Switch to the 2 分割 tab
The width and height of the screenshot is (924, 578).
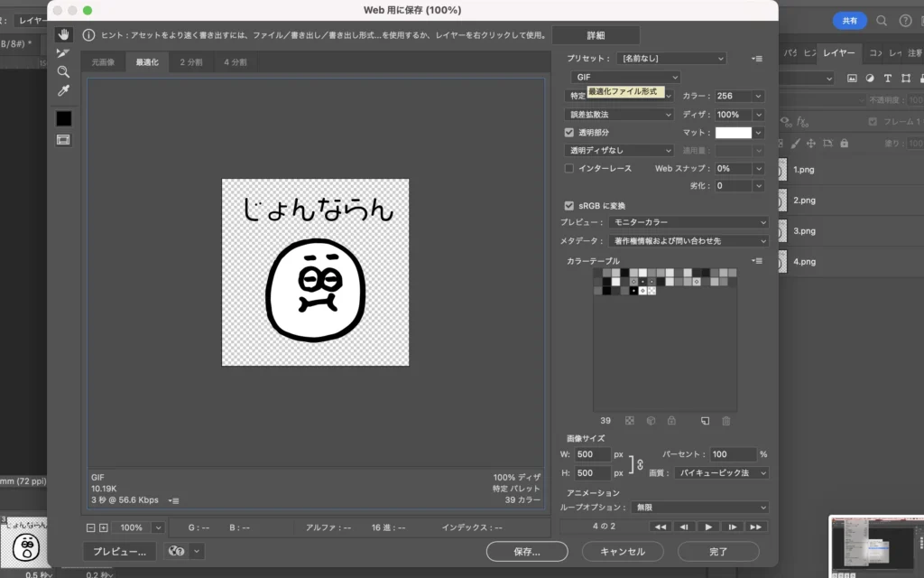coord(191,62)
